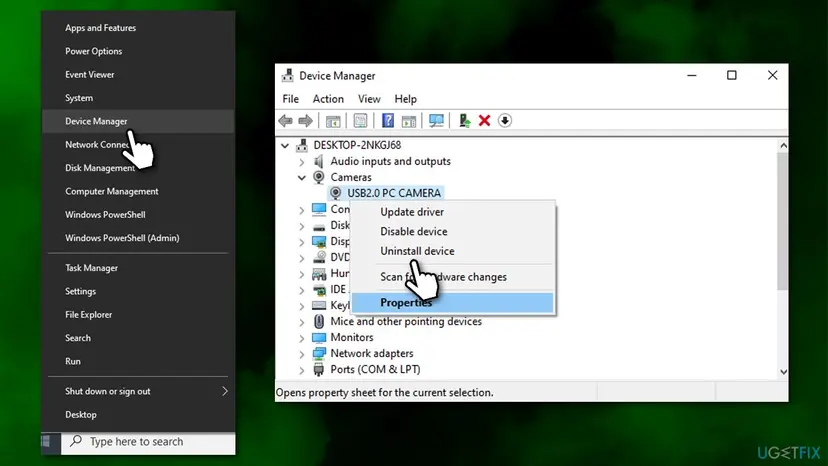
Task: Select Desktop in the Win+X menu
Action: (x=138, y=415)
